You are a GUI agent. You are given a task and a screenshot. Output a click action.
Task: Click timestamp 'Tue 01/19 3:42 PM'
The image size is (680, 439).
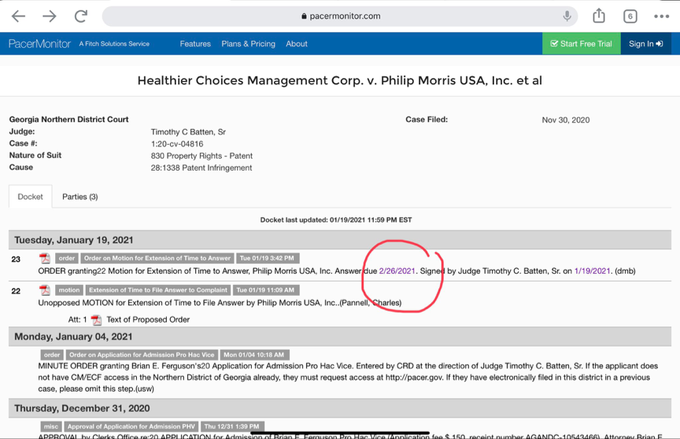click(x=267, y=258)
